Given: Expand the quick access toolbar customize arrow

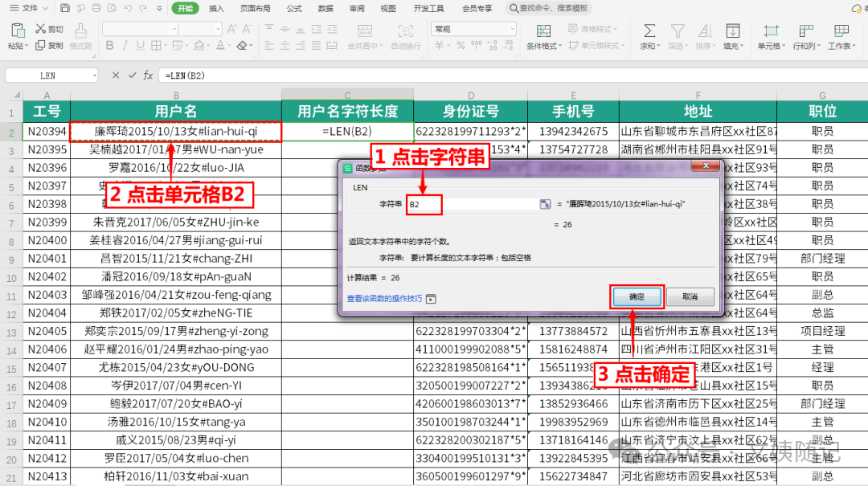Looking at the screenshot, I should tap(159, 8).
